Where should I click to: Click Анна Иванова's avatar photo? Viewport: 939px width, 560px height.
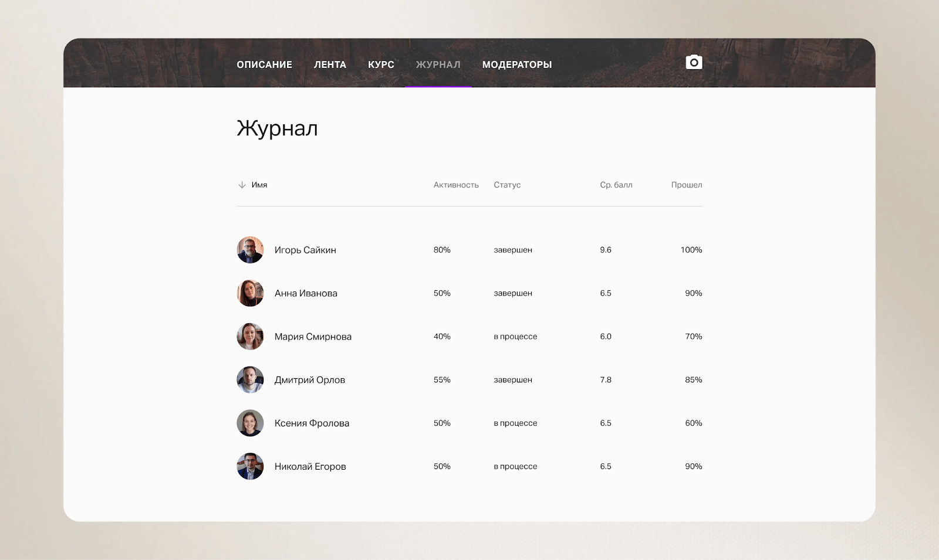[250, 293]
